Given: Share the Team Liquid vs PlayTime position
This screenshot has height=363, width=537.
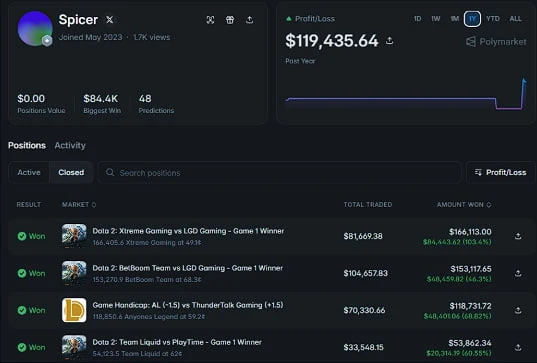Looking at the screenshot, I should pos(518,347).
